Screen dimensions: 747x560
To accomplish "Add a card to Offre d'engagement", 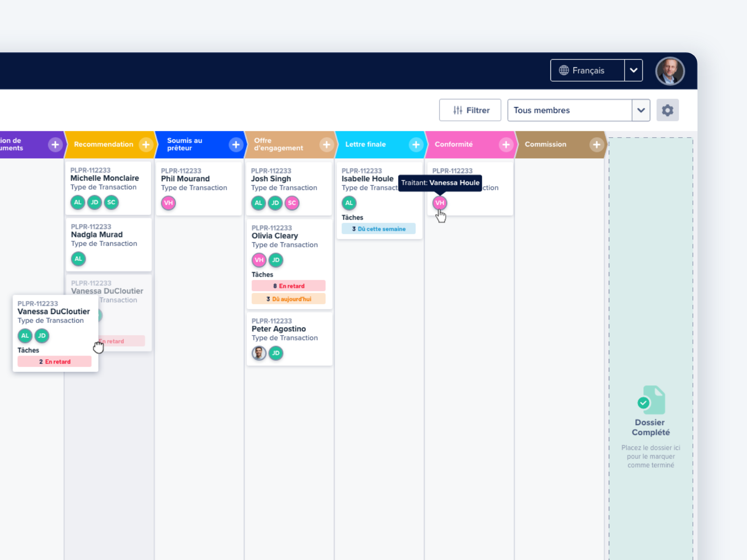I will (326, 144).
